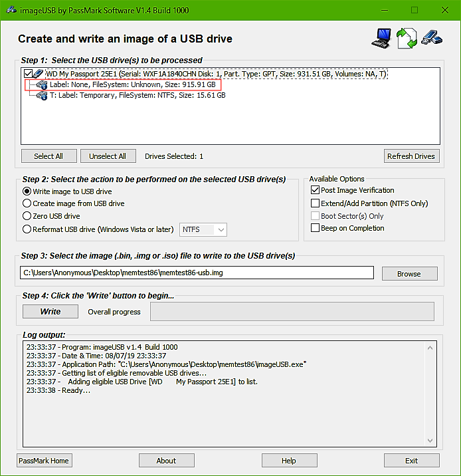Click log line 'Adding eligible USB Drive' entry
This screenshot has width=461, height=476.
pos(142,382)
